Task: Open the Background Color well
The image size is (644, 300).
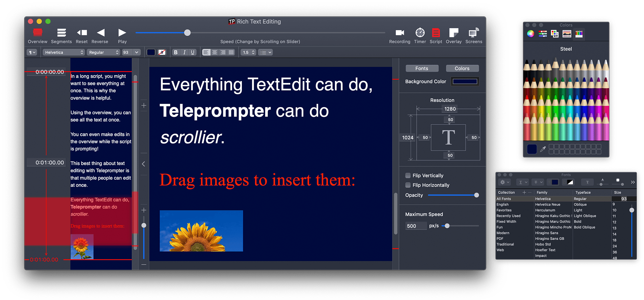Action: pos(465,82)
